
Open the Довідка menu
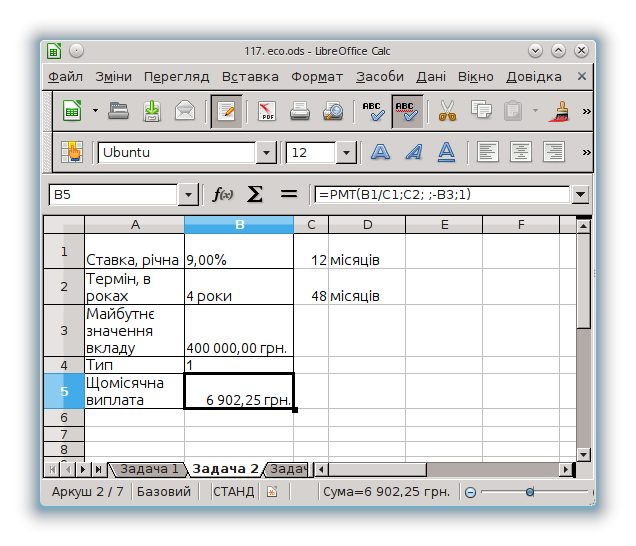[534, 77]
